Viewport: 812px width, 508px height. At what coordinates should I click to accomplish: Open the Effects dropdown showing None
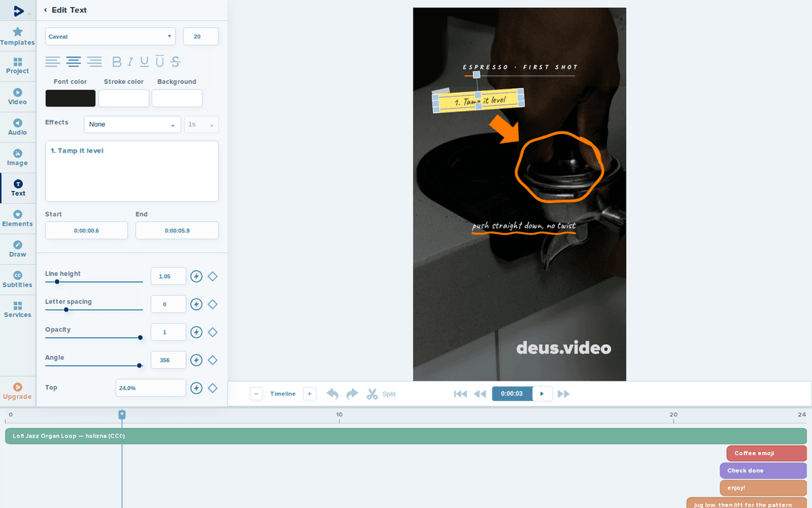pos(133,125)
